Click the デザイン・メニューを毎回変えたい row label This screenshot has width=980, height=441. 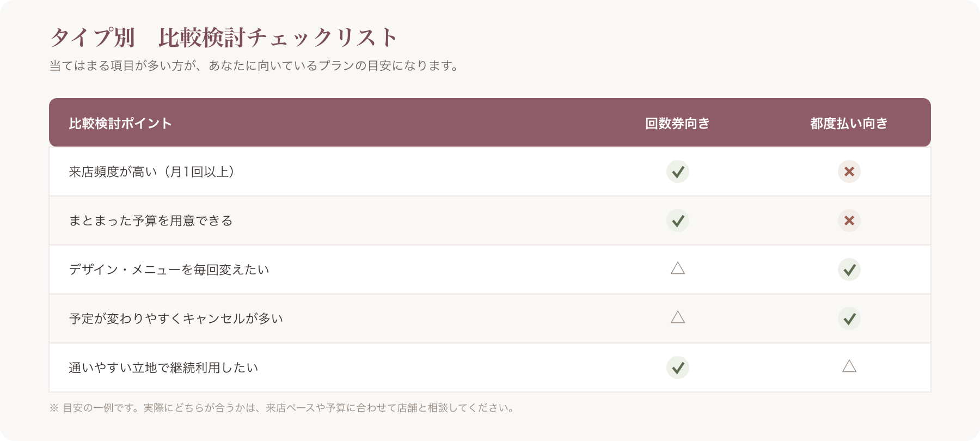point(169,269)
